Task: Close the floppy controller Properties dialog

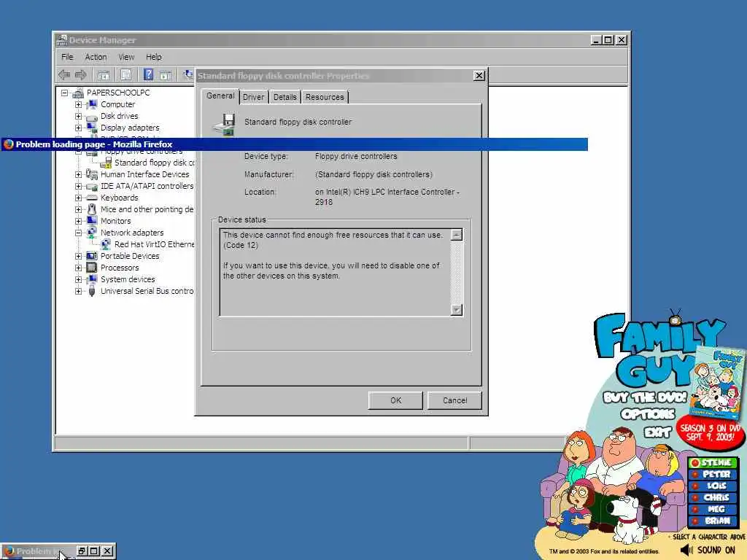Action: [x=479, y=76]
